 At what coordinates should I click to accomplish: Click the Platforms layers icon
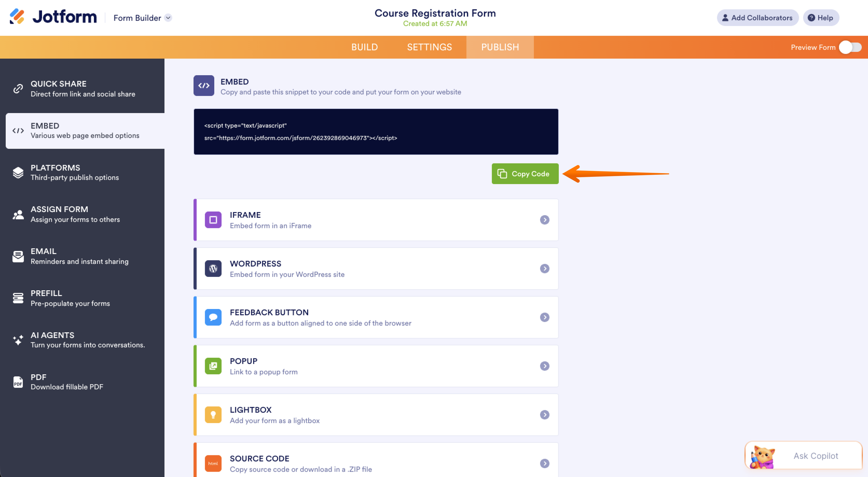tap(18, 173)
